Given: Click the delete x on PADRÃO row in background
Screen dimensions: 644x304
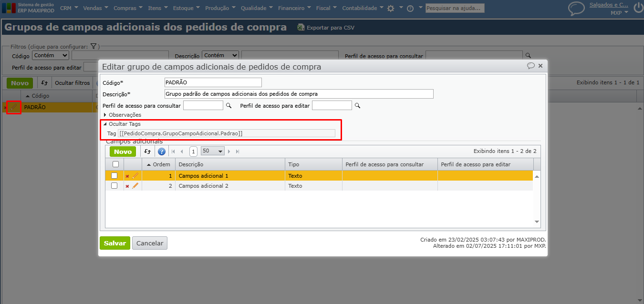Looking at the screenshot, I should pos(6,108).
